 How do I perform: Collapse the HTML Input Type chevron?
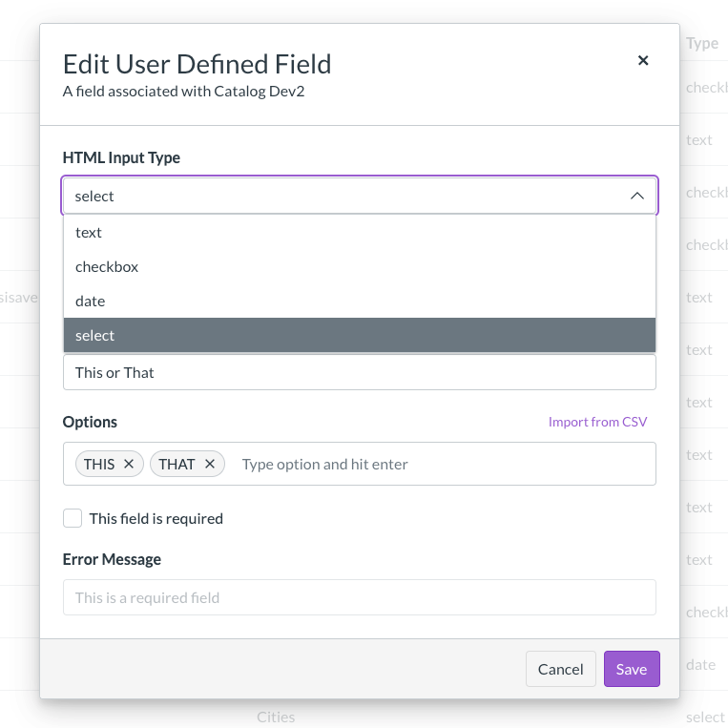pyautogui.click(x=637, y=196)
